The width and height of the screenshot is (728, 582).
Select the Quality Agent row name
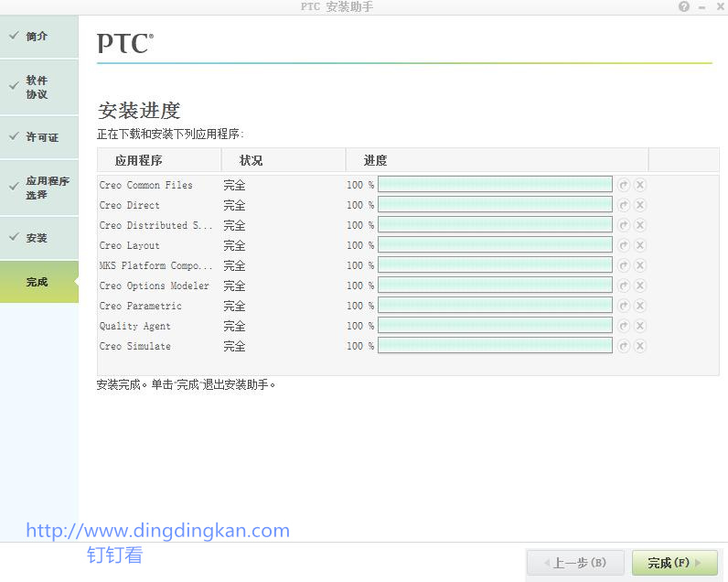pos(135,326)
